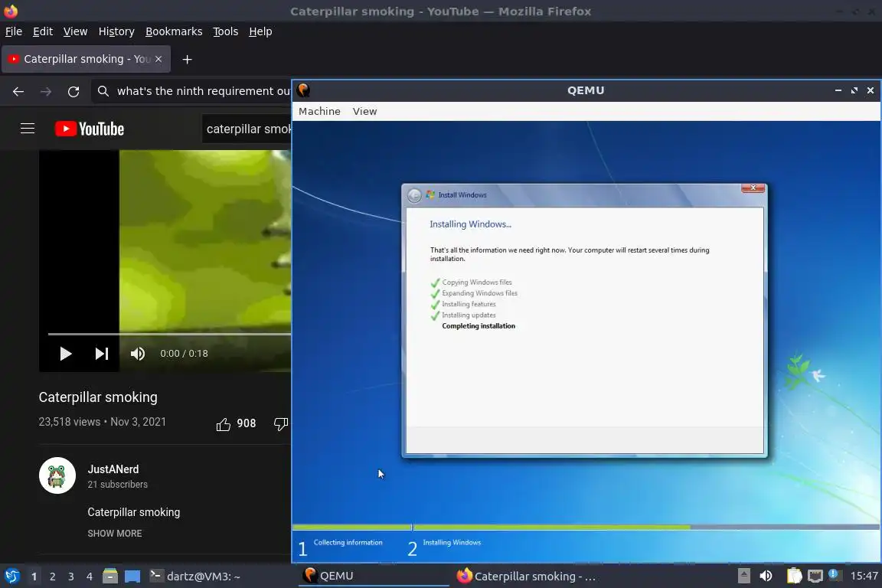882x588 pixels.
Task: Open the system volume tray icon
Action: [766, 576]
